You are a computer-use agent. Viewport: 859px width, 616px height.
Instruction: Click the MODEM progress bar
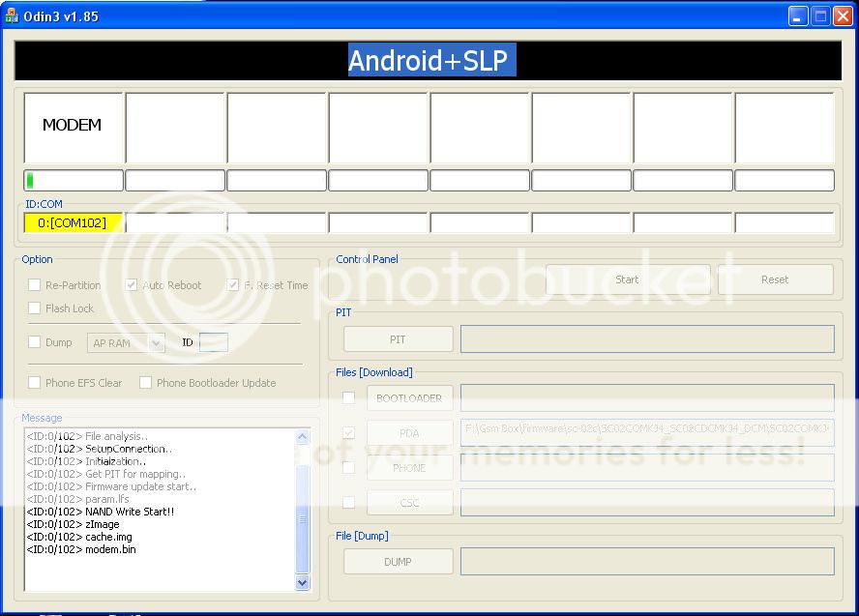point(74,181)
